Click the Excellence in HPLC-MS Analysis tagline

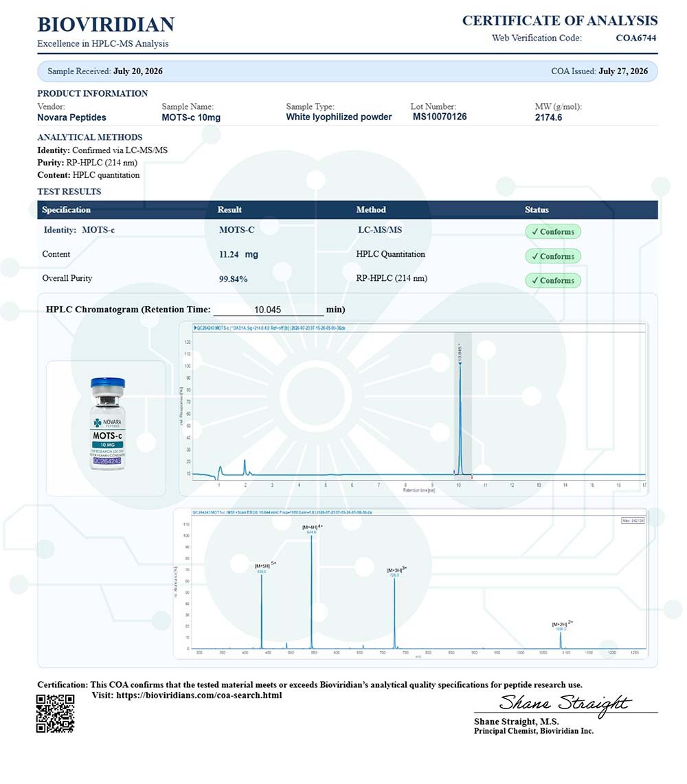[102, 43]
